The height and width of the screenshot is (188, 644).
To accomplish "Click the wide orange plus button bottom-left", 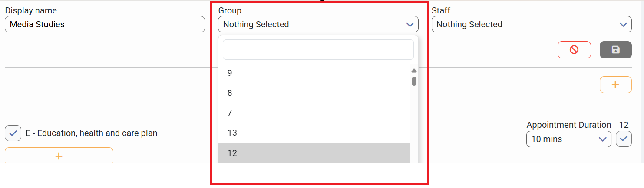I will 59,156.
